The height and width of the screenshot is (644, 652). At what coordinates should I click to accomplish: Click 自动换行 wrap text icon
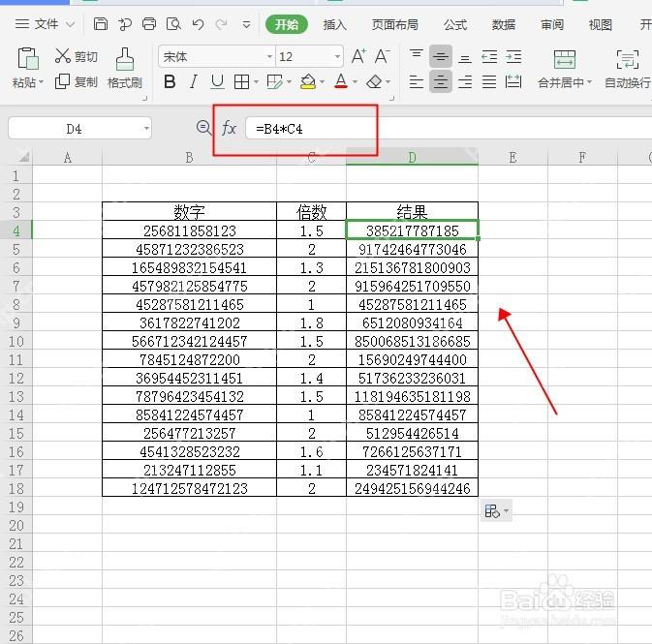(x=628, y=59)
